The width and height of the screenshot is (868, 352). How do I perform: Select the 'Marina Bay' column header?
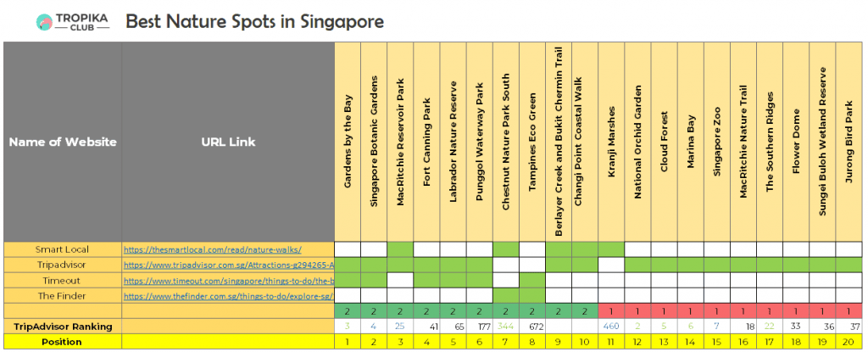click(x=691, y=142)
